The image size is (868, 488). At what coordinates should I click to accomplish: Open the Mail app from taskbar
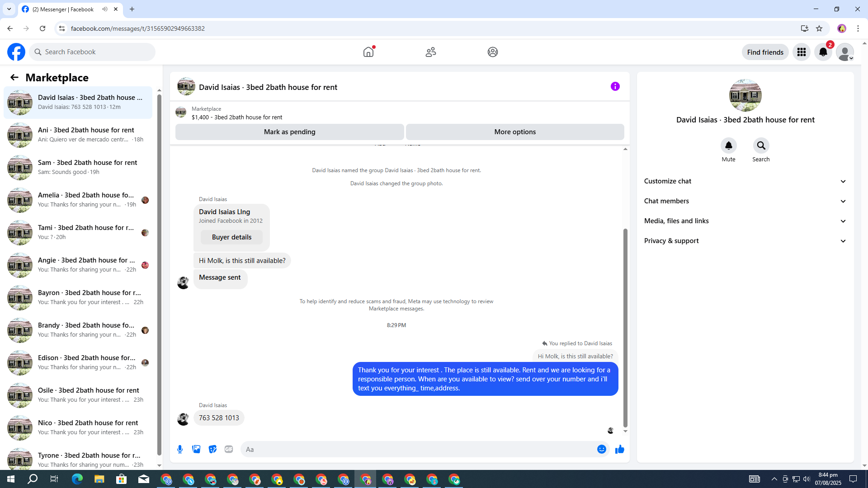tap(144, 479)
